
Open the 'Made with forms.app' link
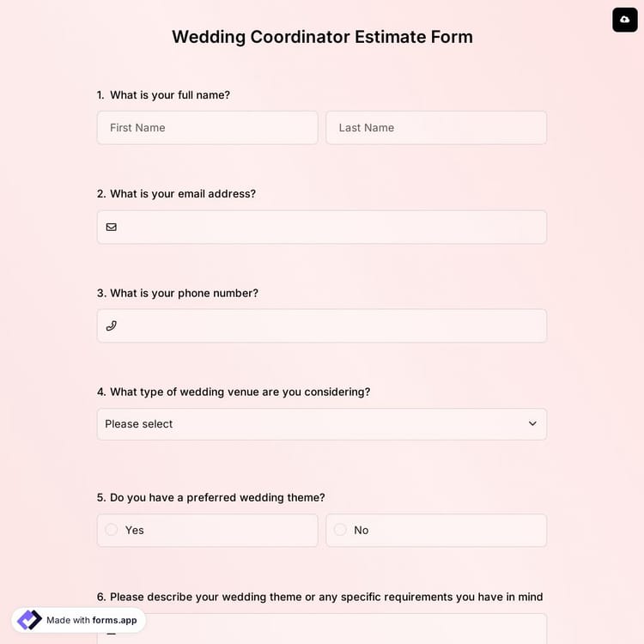click(91, 620)
